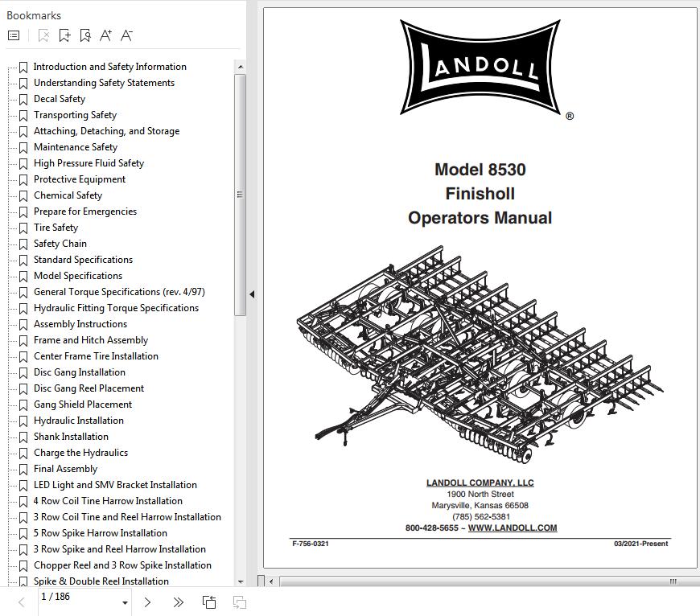Screen dimensions: 700x616
Task: Click the bookmarks list scroll up arrow
Action: [x=241, y=67]
